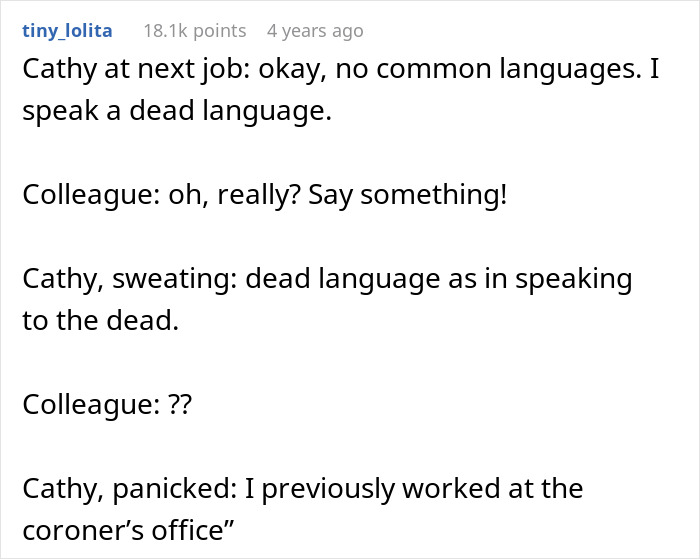Click the '4 years ago' timestamp
Image resolution: width=700 pixels, height=559 pixels.
[x=315, y=31]
